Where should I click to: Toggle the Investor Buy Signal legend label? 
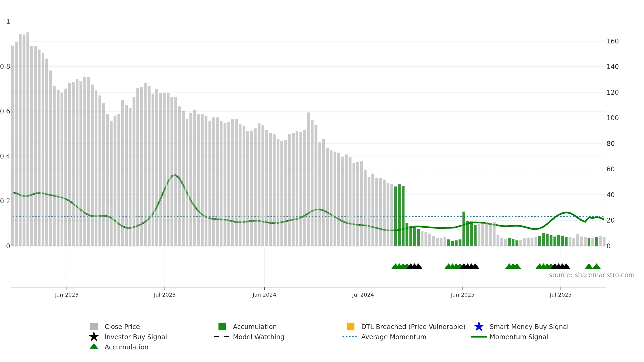click(x=136, y=337)
